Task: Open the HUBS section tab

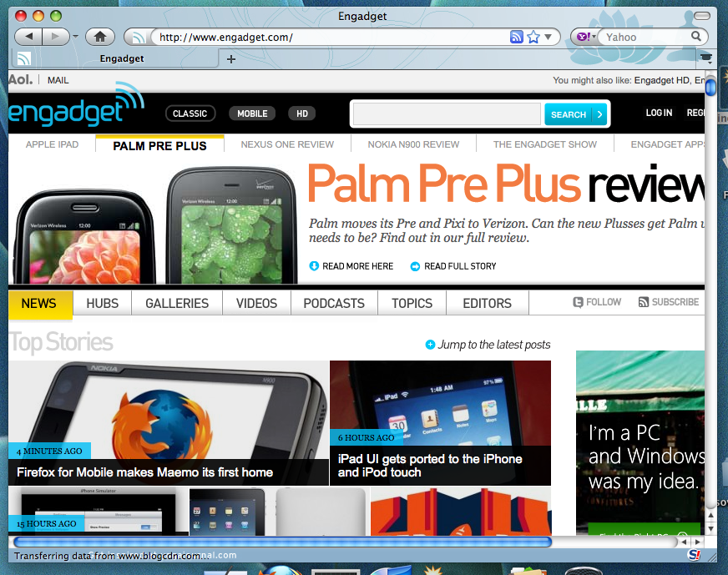Action: click(x=102, y=304)
